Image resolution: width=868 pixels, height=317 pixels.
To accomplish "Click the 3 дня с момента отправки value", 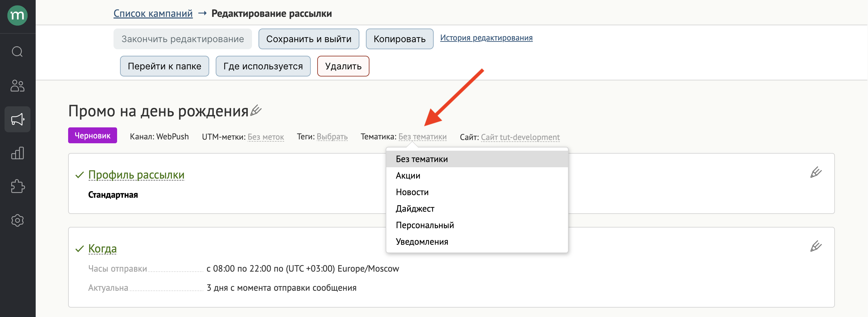I will point(281,288).
